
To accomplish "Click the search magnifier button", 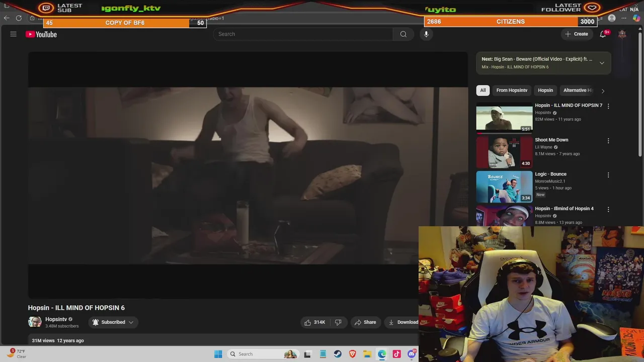I will (x=404, y=34).
